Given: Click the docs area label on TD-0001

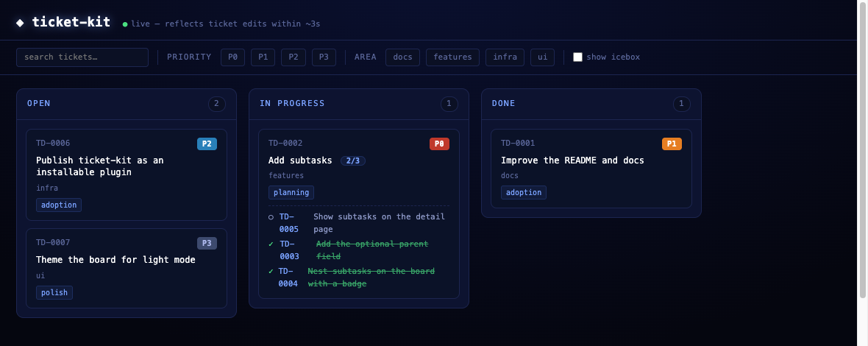Looking at the screenshot, I should (x=510, y=175).
